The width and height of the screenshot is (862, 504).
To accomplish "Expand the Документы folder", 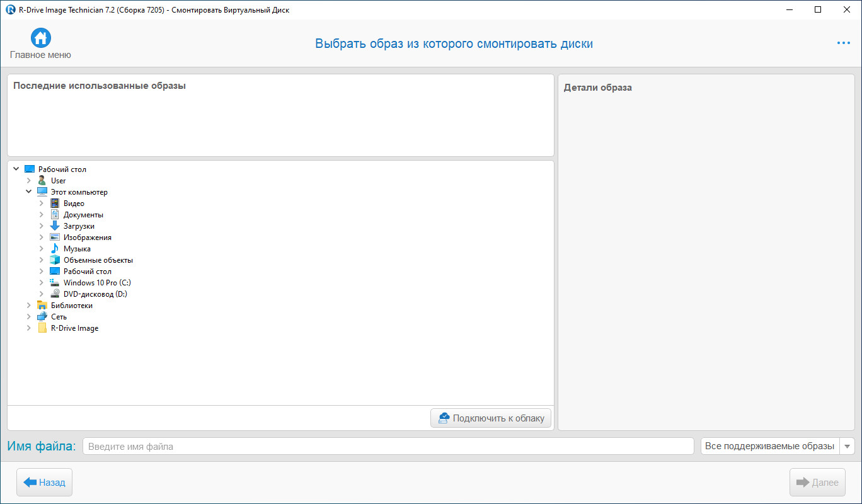I will (41, 215).
